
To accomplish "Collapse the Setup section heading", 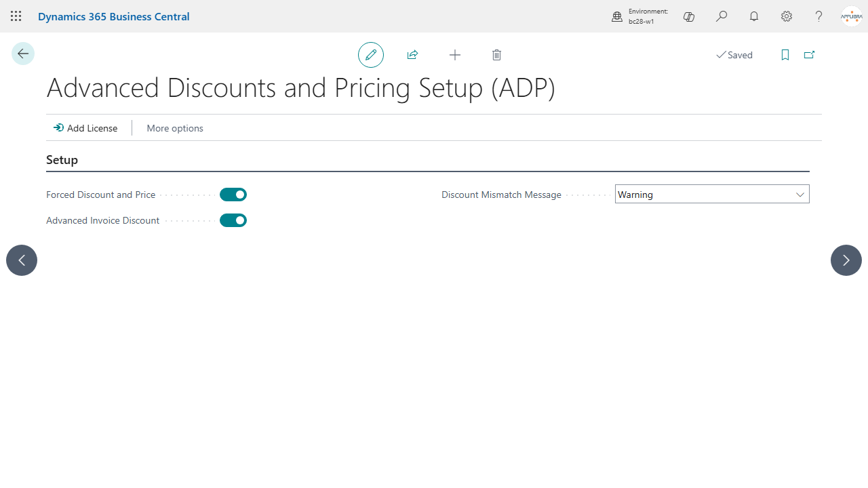I will tap(62, 160).
